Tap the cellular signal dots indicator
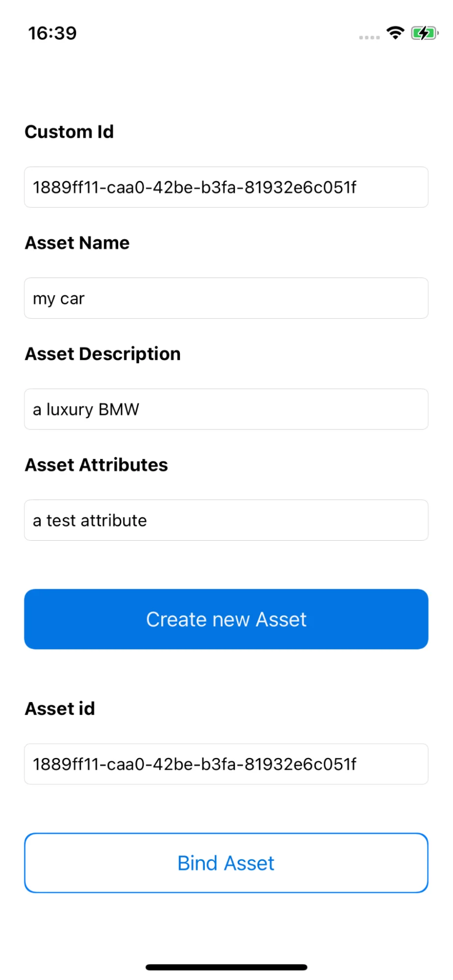Viewport: 453px width, 980px height. 369,37
